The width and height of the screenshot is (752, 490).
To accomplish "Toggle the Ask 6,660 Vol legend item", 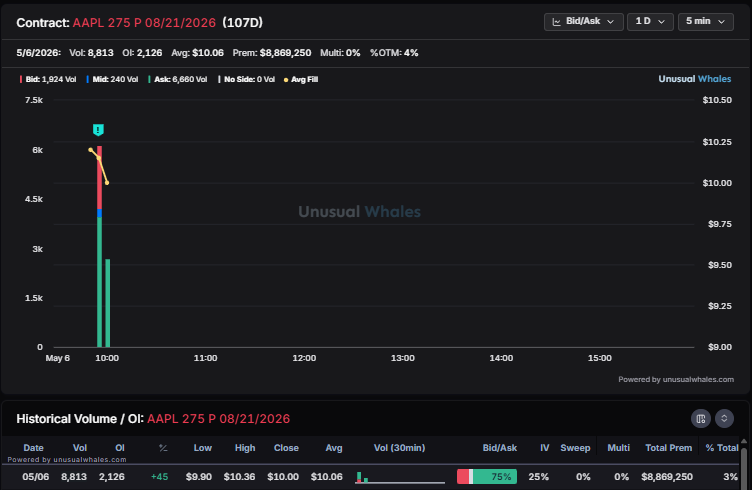I will 177,80.
